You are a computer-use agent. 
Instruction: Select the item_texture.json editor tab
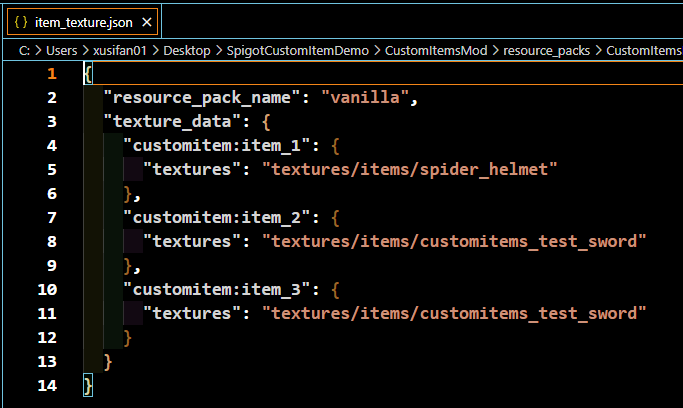coord(83,21)
